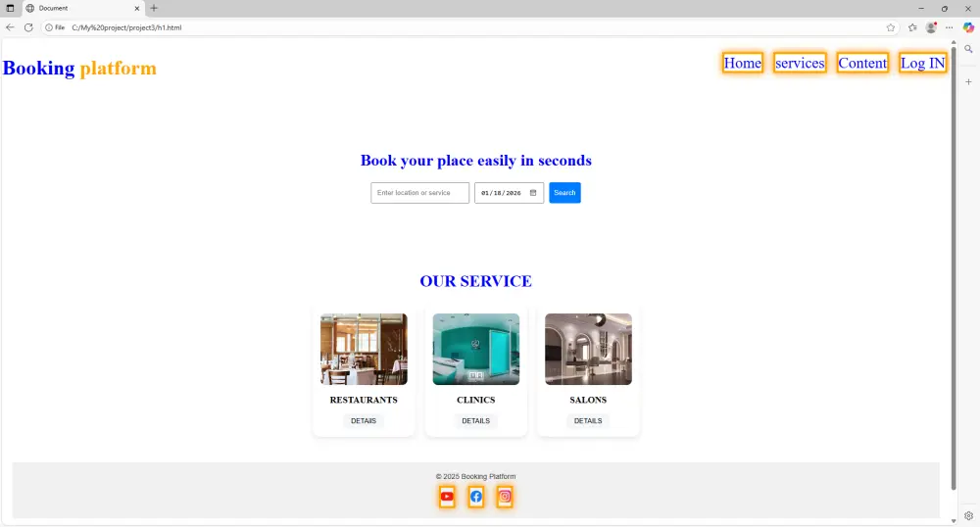The width and height of the screenshot is (980, 527).
Task: Click the 2025 Booking Platform copyright text
Action: click(475, 476)
